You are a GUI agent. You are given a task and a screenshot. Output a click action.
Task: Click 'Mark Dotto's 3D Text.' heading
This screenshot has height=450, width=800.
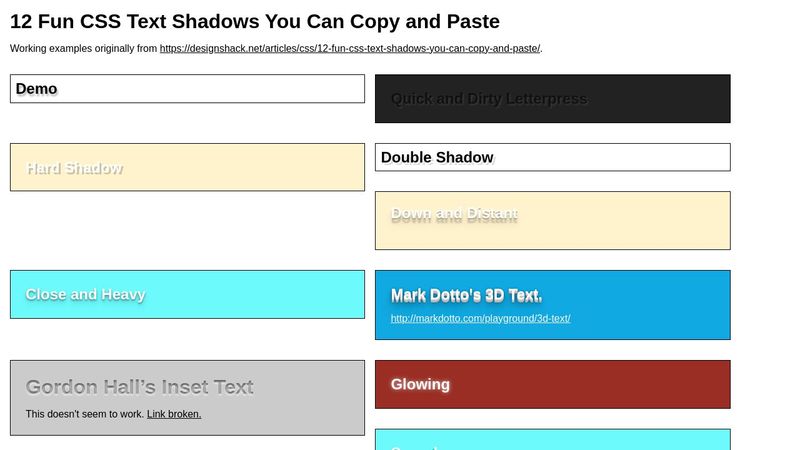click(x=466, y=295)
